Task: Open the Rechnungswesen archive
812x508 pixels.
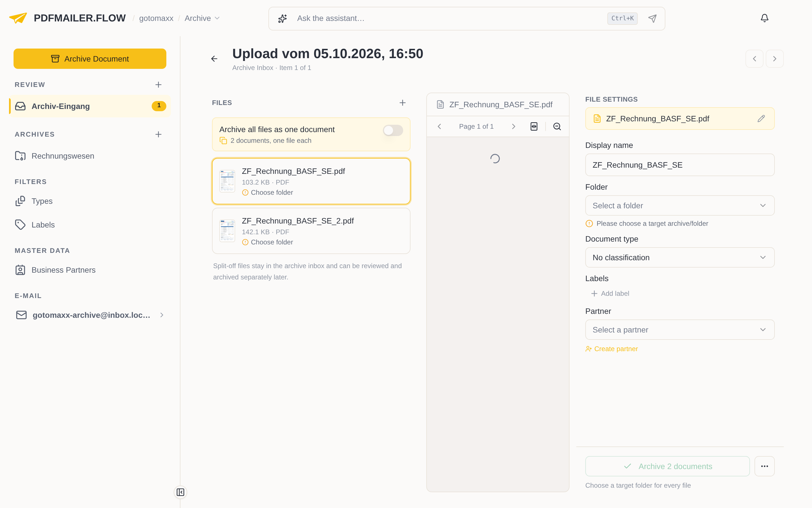Action: coord(90,156)
